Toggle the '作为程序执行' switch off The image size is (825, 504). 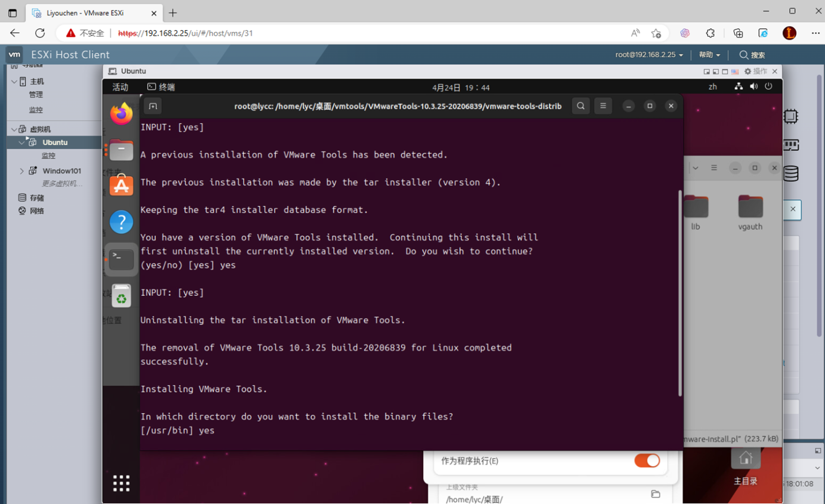(647, 460)
